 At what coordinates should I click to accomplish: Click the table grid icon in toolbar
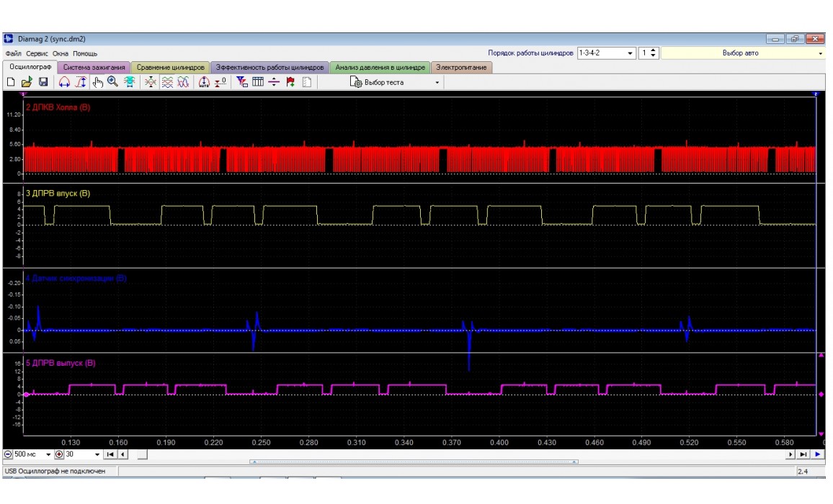click(x=258, y=83)
